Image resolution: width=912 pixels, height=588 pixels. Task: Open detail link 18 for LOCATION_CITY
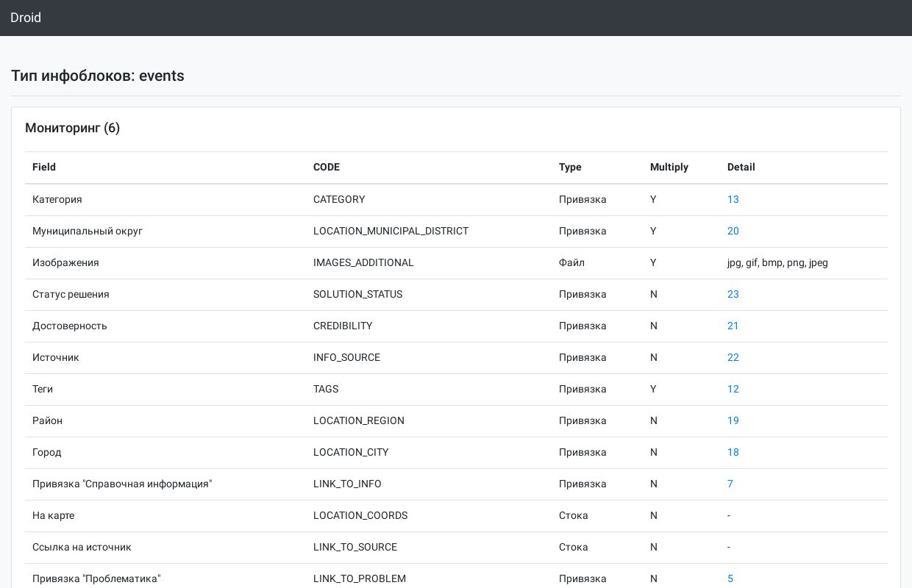click(733, 452)
